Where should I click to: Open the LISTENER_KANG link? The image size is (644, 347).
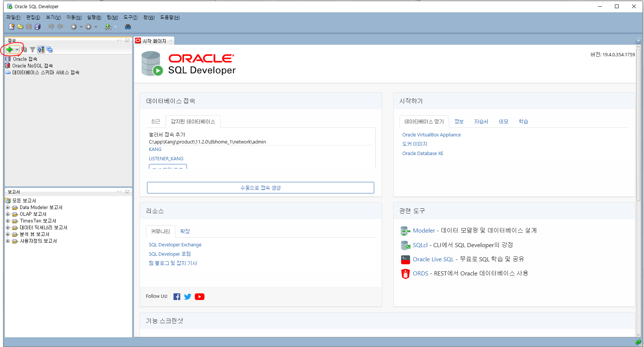pyautogui.click(x=166, y=159)
